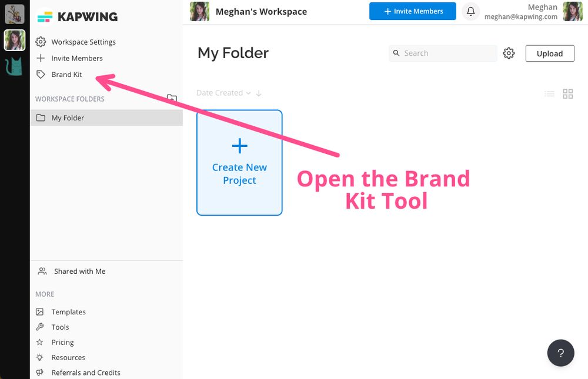Click the notification bell icon

[x=470, y=11]
